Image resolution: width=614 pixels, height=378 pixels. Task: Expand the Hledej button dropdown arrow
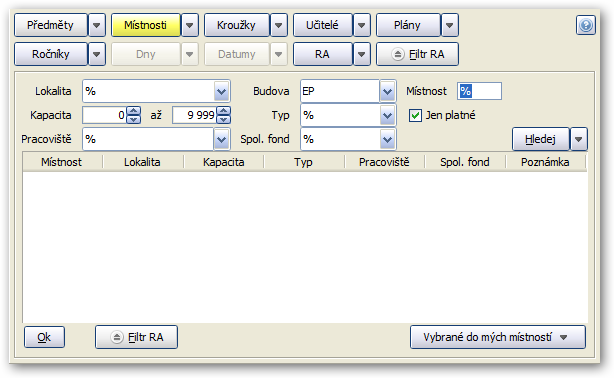point(579,139)
